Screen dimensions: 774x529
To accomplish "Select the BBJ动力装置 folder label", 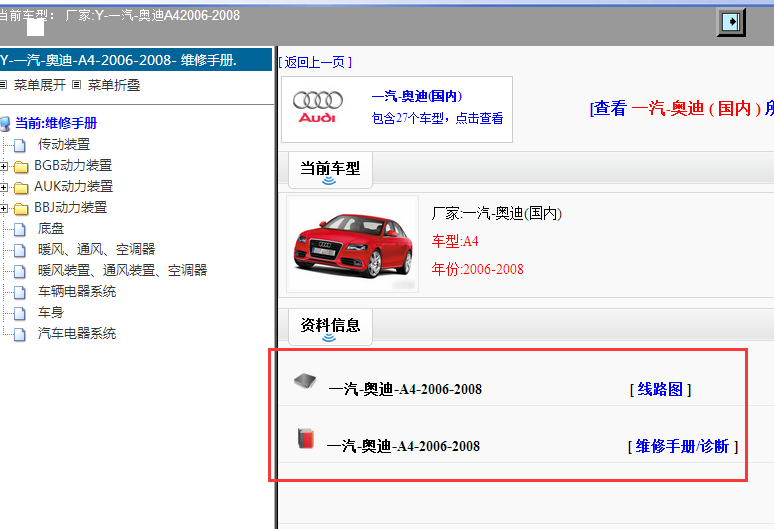I will coord(71,207).
